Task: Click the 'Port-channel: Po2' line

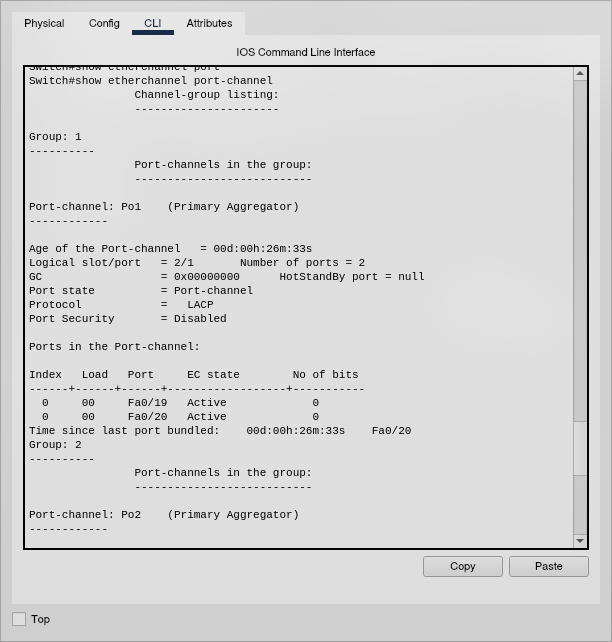Action: point(163,515)
